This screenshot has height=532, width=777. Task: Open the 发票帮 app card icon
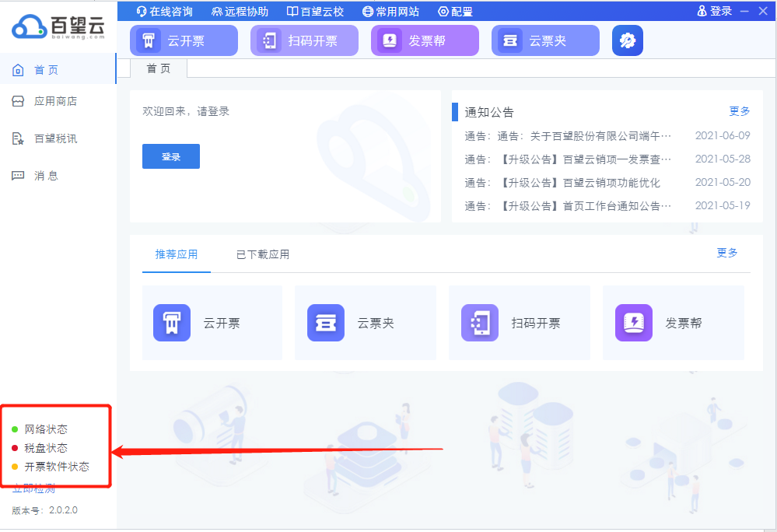tap(634, 323)
